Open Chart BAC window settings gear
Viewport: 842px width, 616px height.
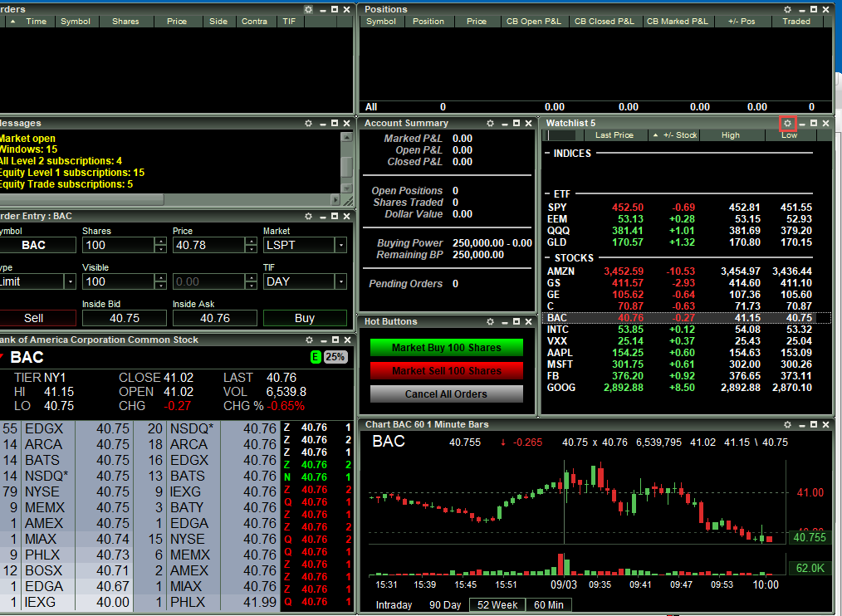pyautogui.click(x=787, y=425)
